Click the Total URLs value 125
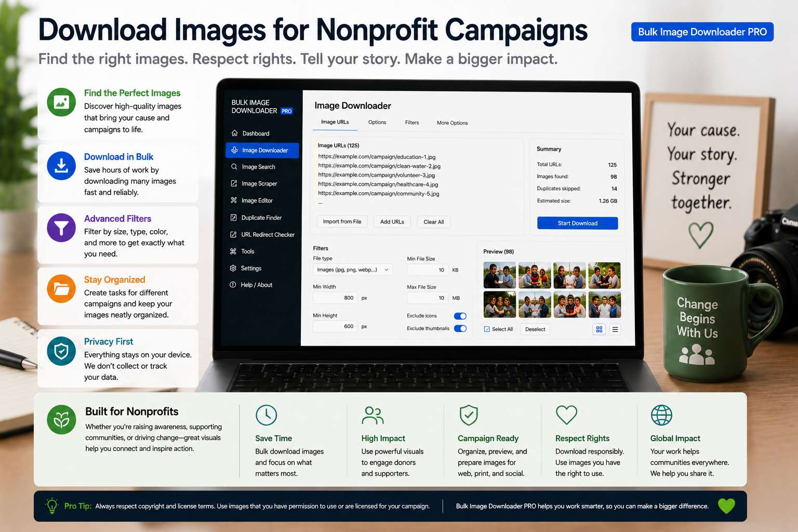This screenshot has width=798, height=532. click(x=613, y=165)
